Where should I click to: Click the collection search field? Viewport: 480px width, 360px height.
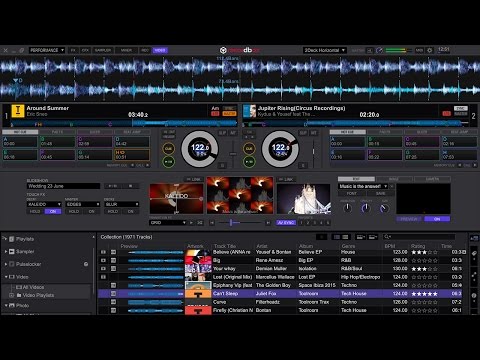pos(419,237)
